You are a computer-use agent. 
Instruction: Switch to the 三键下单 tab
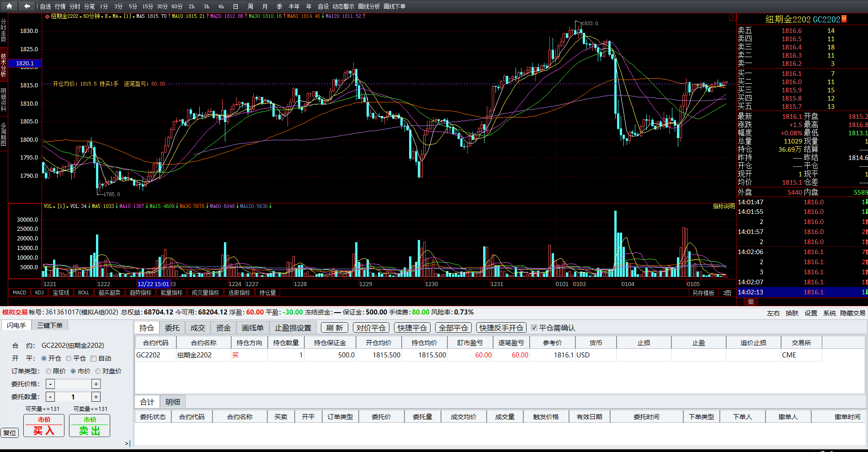50,325
